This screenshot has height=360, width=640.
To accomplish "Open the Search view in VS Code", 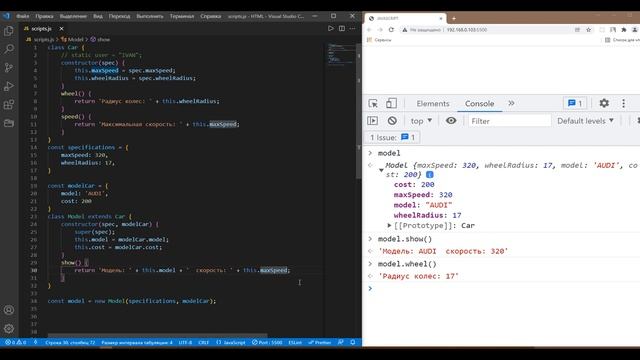I will (x=9, y=49).
